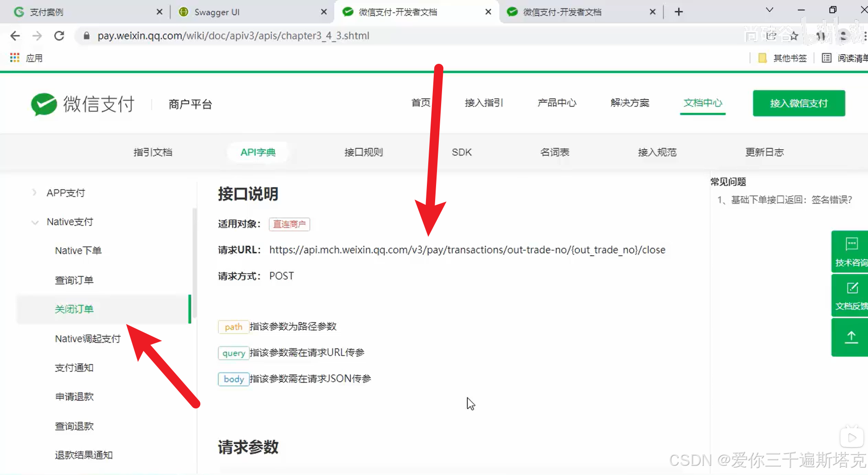Select the 名词表 sub-tab

pyautogui.click(x=554, y=152)
